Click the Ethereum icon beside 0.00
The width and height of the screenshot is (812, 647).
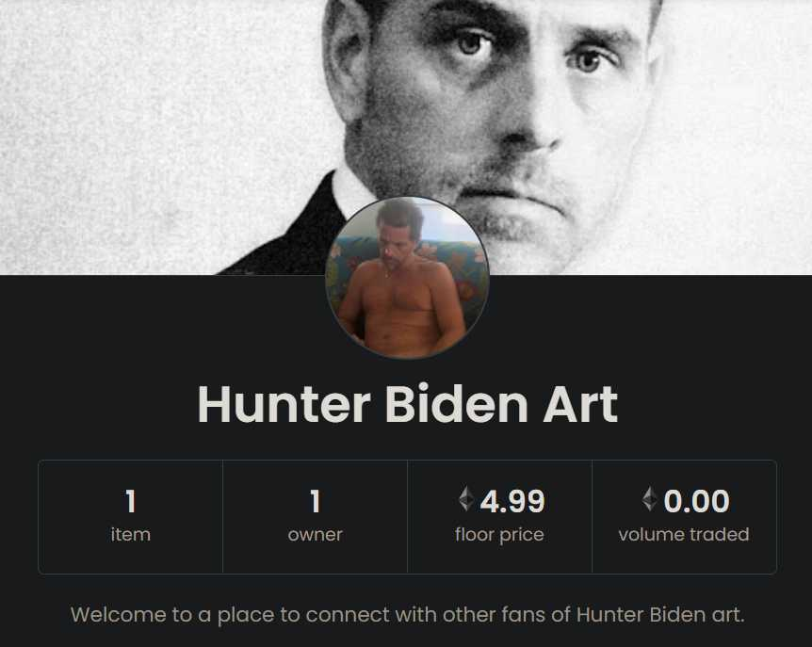[649, 498]
